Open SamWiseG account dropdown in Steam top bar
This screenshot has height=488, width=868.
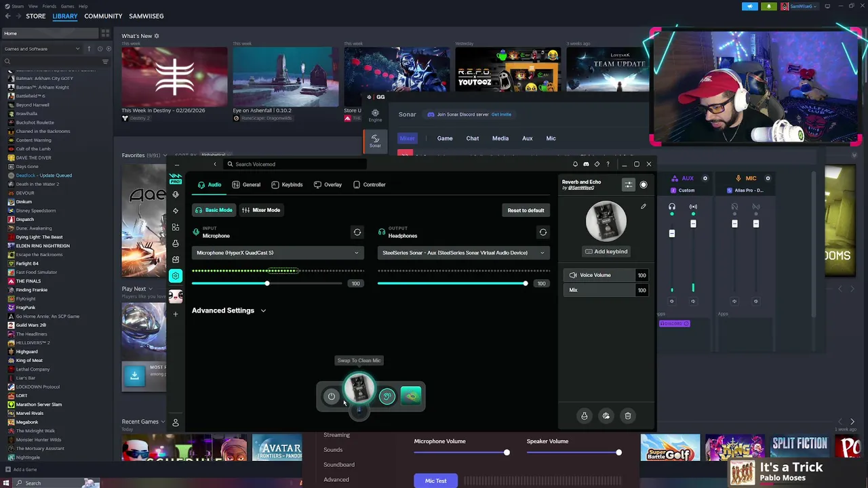800,6
